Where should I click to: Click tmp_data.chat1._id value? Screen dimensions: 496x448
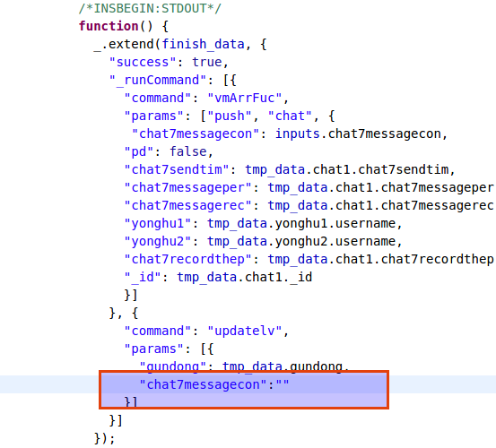click(x=245, y=278)
